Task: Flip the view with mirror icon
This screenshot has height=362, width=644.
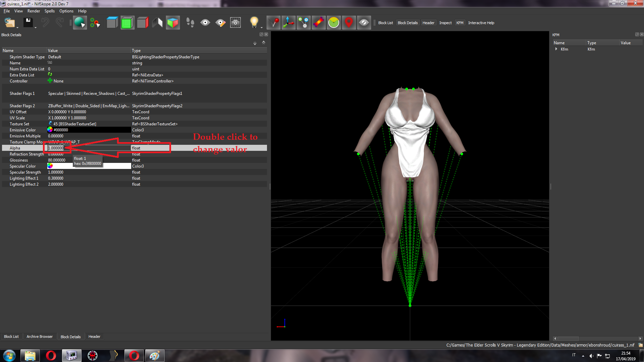Action: point(157,23)
